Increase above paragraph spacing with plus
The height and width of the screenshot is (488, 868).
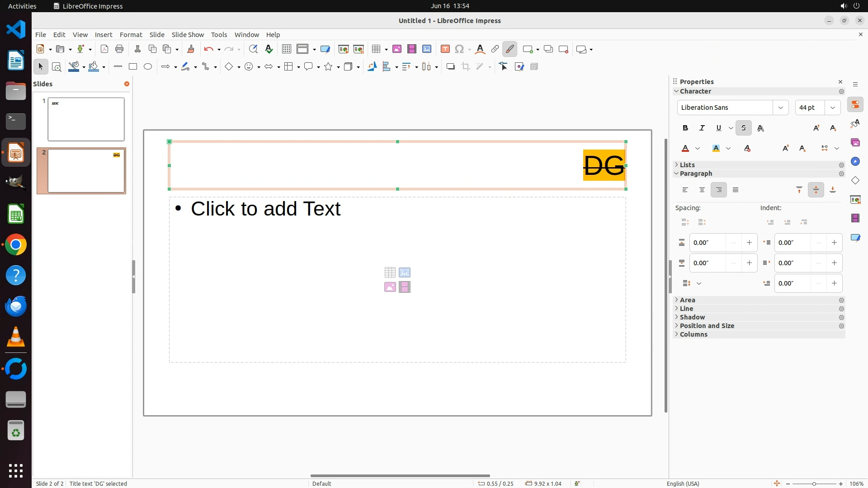[749, 243]
